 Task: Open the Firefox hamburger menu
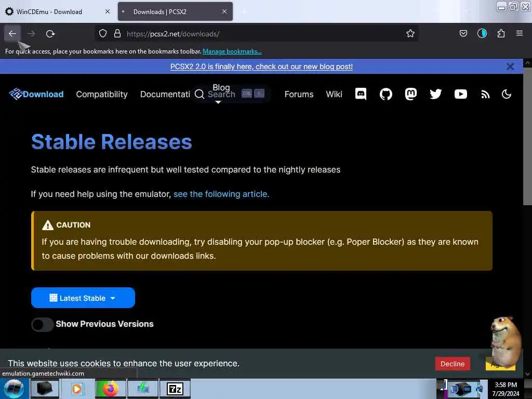519,34
